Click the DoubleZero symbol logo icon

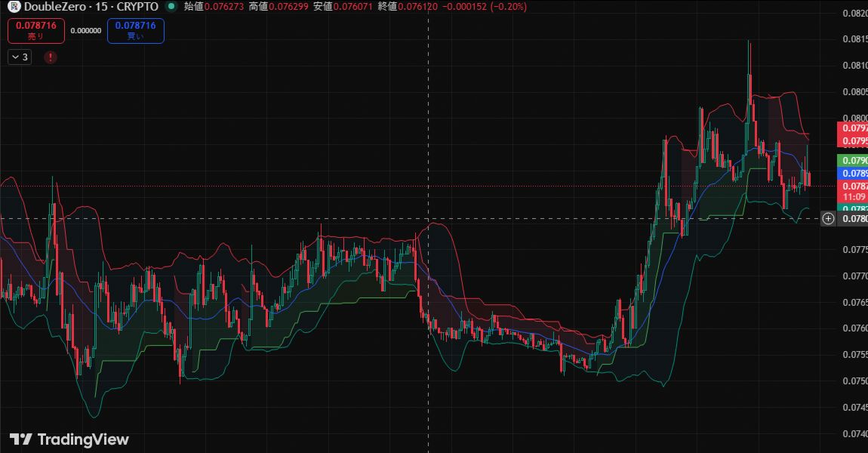click(14, 7)
